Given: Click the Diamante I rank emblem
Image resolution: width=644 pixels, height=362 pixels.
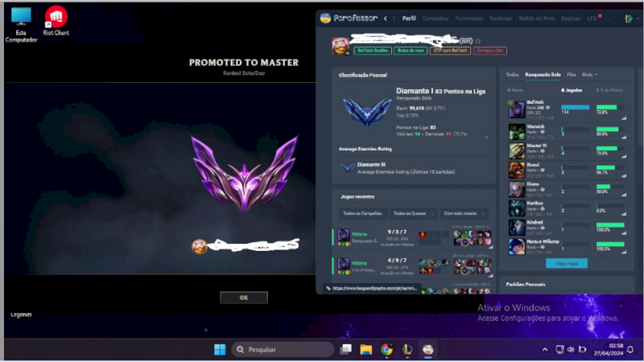Looking at the screenshot, I should coord(367,112).
